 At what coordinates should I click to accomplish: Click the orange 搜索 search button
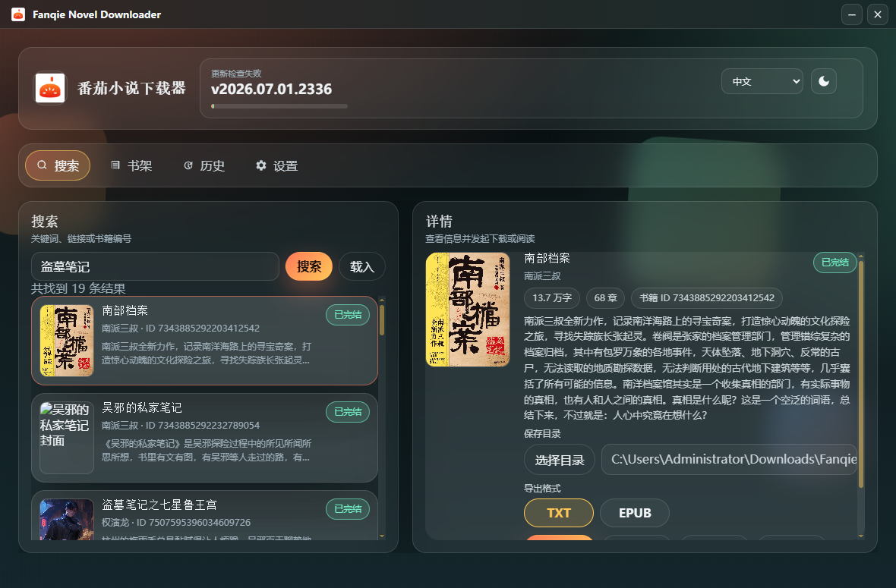pyautogui.click(x=308, y=266)
